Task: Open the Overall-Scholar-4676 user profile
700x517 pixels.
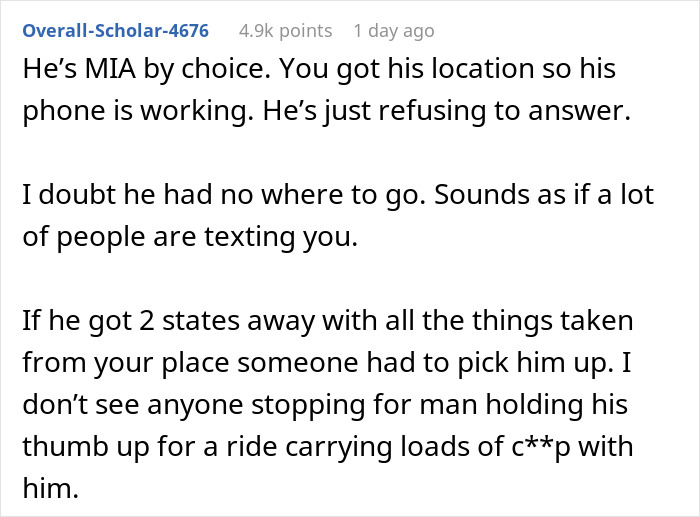Action: tap(115, 31)
